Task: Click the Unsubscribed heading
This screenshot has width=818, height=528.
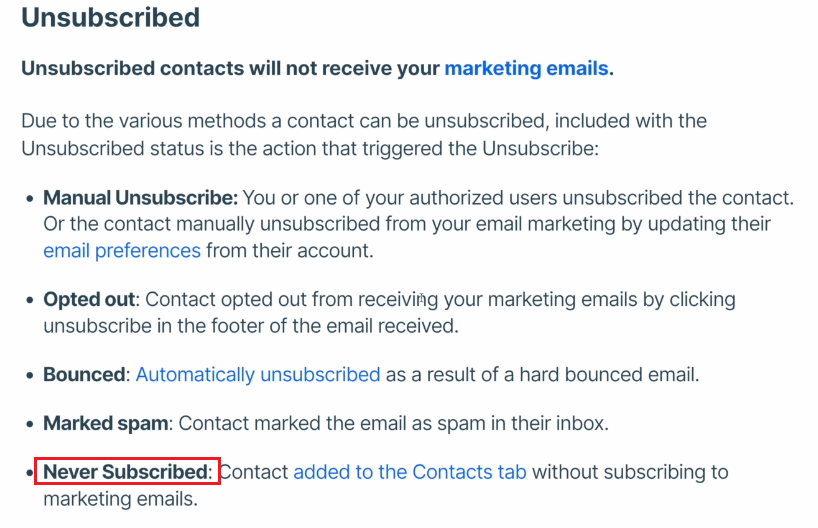Action: pos(111,17)
